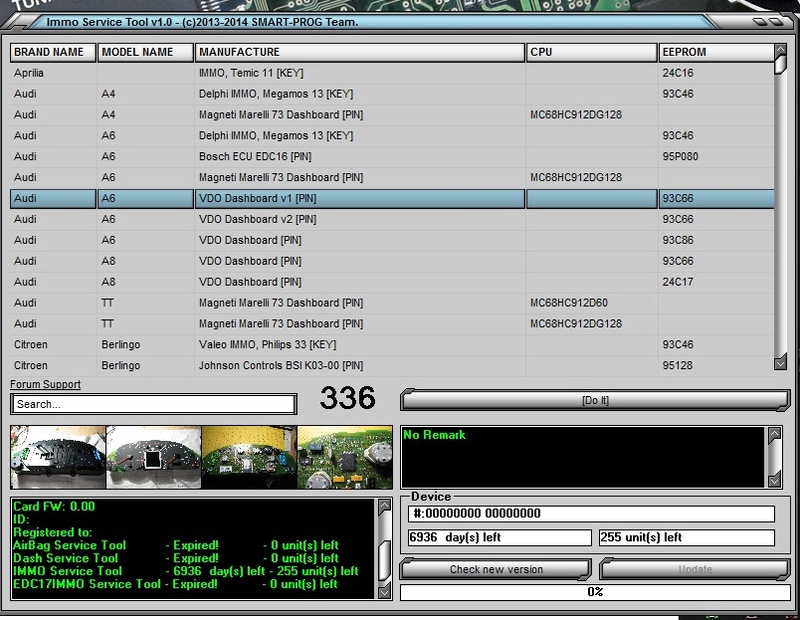
Task: Select Citroen Berlingo Johnson Controls BSI row
Action: (392, 366)
